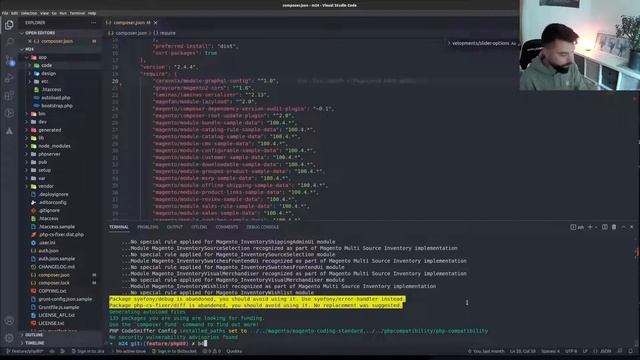Close the composer.json editor tab
Image resolution: width=640 pixels, height=360 pixels.
[x=156, y=23]
